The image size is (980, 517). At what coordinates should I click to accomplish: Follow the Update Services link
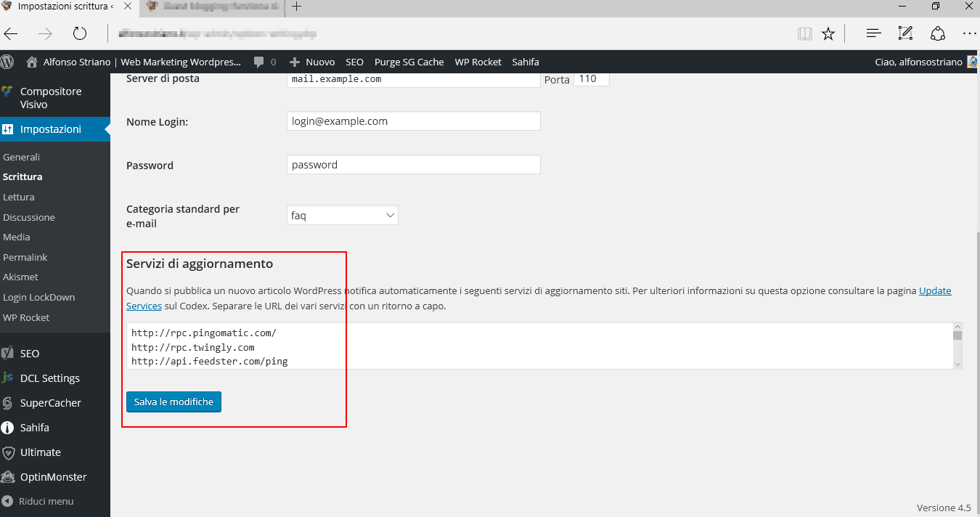(935, 290)
